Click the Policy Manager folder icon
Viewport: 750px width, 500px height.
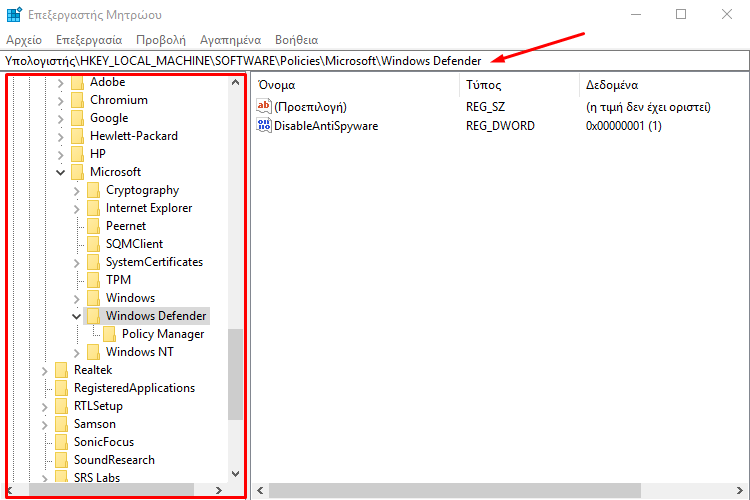coord(109,334)
